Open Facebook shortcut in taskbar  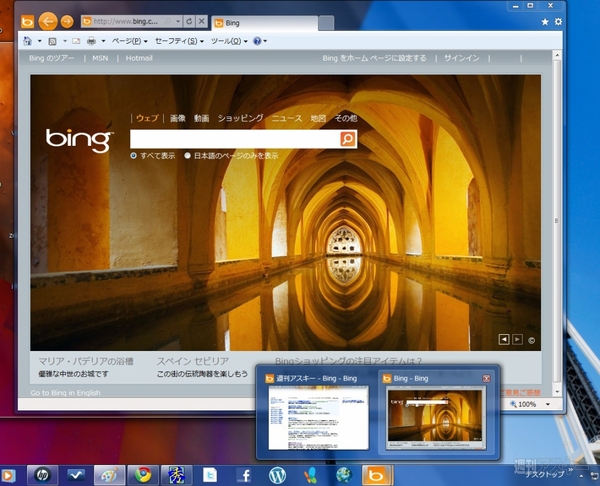(x=244, y=475)
